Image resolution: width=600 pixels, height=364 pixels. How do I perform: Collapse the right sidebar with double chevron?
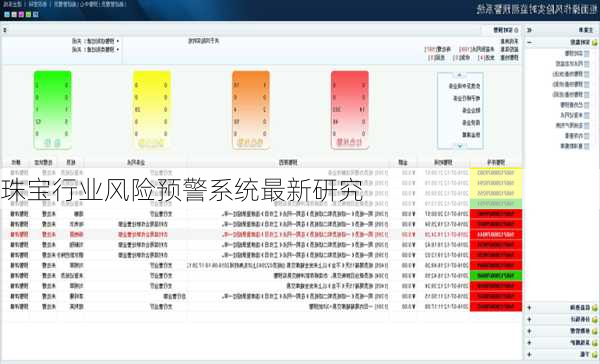pyautogui.click(x=530, y=30)
